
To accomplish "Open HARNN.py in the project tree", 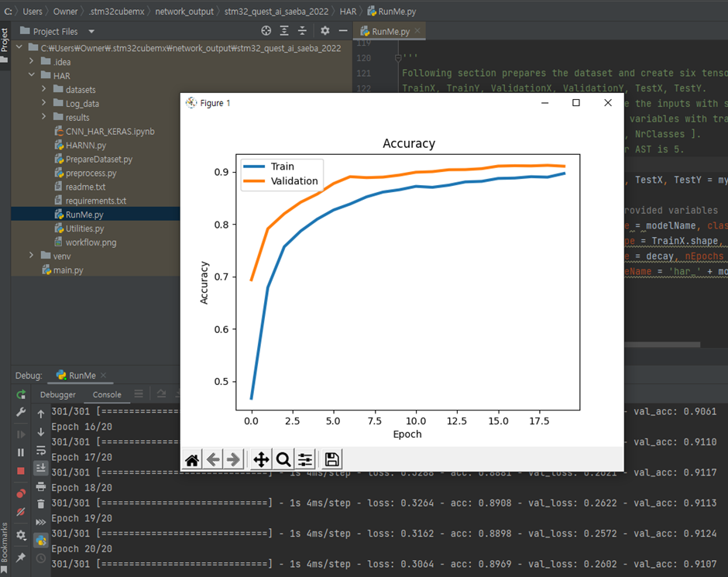I will [x=86, y=145].
